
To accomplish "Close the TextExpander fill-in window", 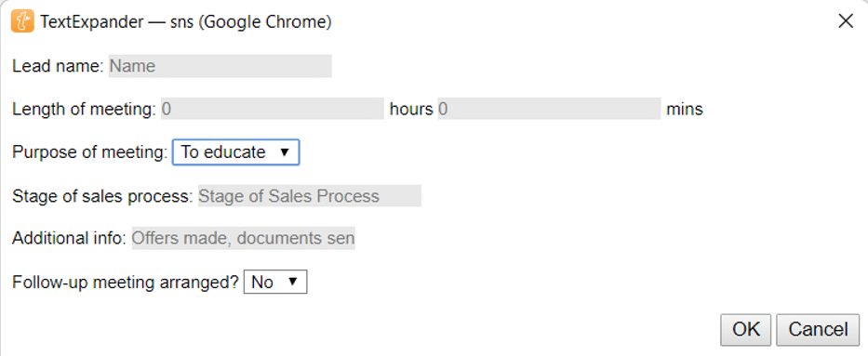I will (846, 21).
